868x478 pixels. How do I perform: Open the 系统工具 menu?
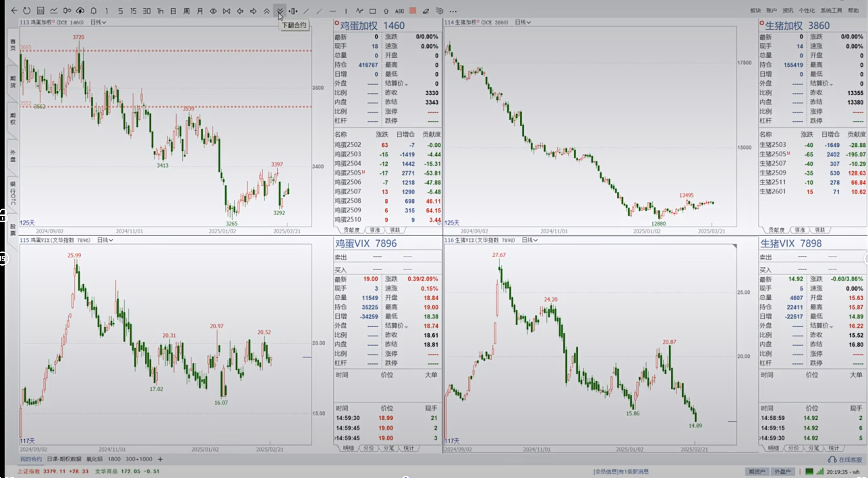pos(831,10)
